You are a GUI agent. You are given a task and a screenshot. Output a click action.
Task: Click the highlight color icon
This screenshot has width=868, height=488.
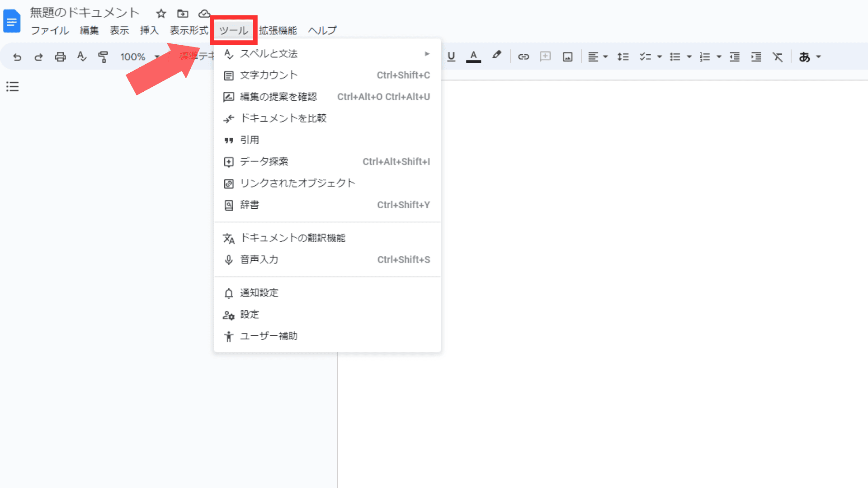point(496,56)
